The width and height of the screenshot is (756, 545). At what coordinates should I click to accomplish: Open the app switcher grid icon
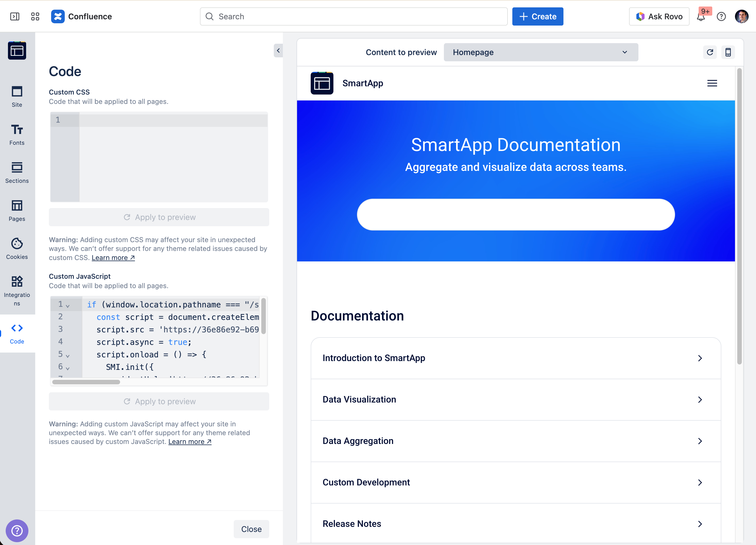click(35, 16)
